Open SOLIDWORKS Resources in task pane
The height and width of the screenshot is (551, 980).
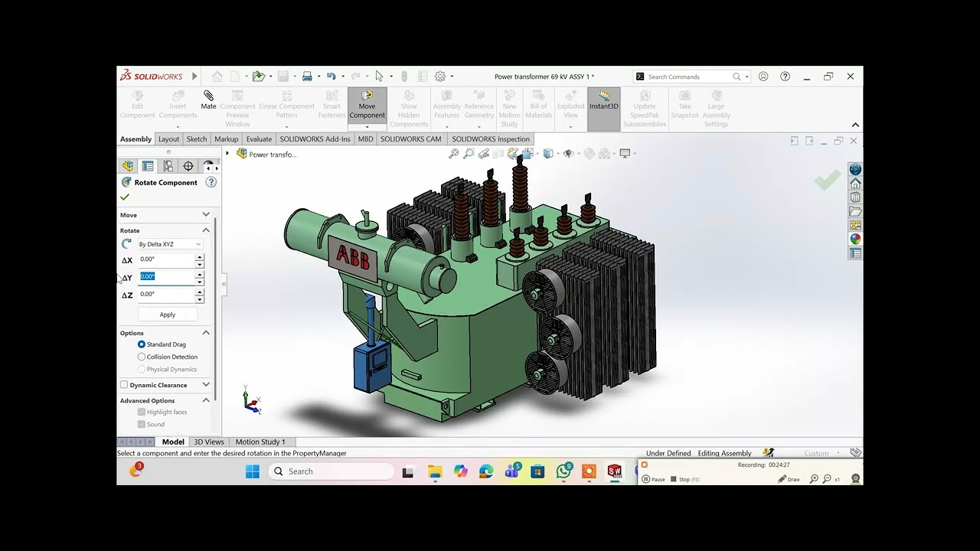click(x=855, y=184)
